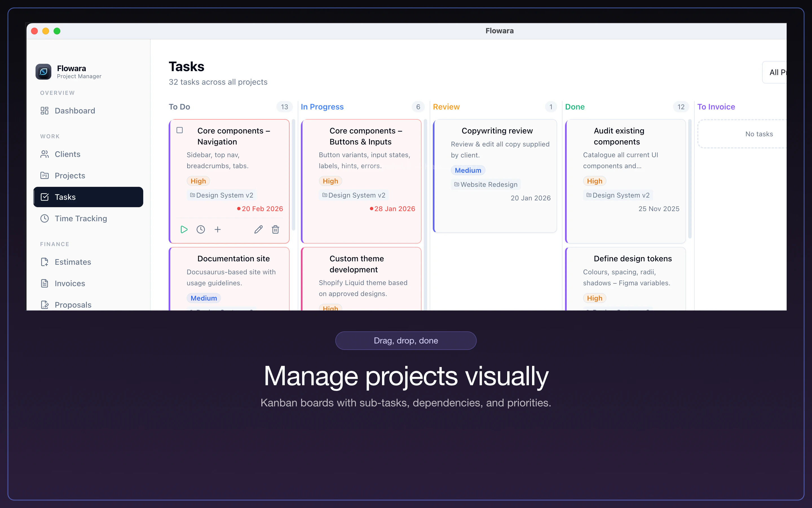Click the pencil edit icon on Navigation card
Viewport: 812px width, 508px height.
coord(258,229)
